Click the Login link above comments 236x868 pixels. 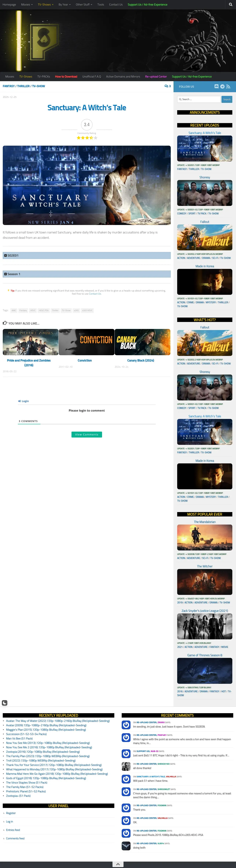[24, 401]
